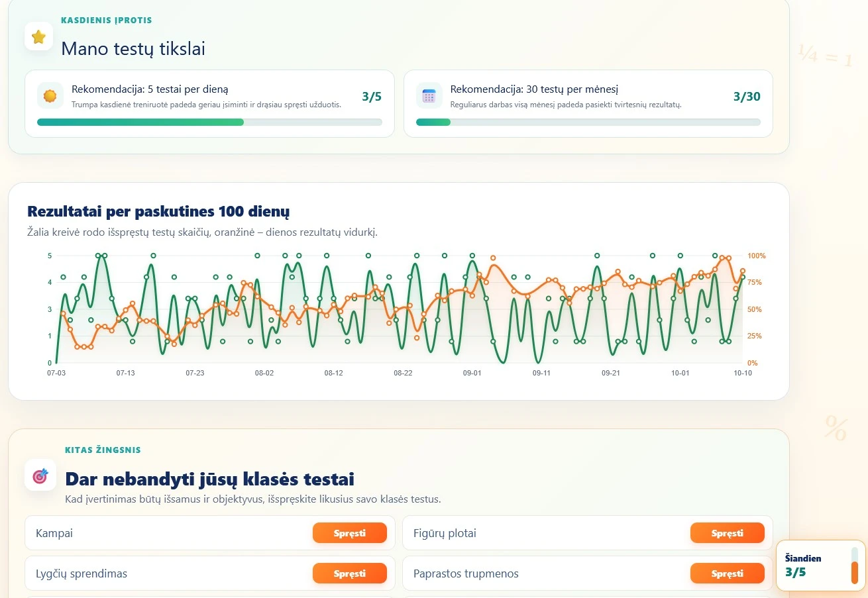Screen dimensions: 868x598
Task: Click 'Dar nebandyti jūsų klasės testai' heading
Action: click(209, 479)
